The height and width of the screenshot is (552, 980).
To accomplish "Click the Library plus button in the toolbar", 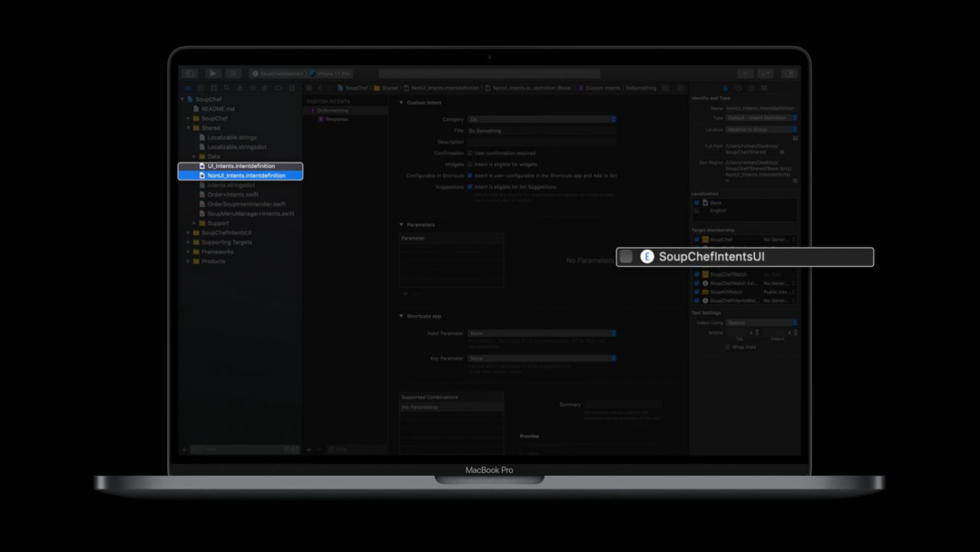I will [x=745, y=74].
